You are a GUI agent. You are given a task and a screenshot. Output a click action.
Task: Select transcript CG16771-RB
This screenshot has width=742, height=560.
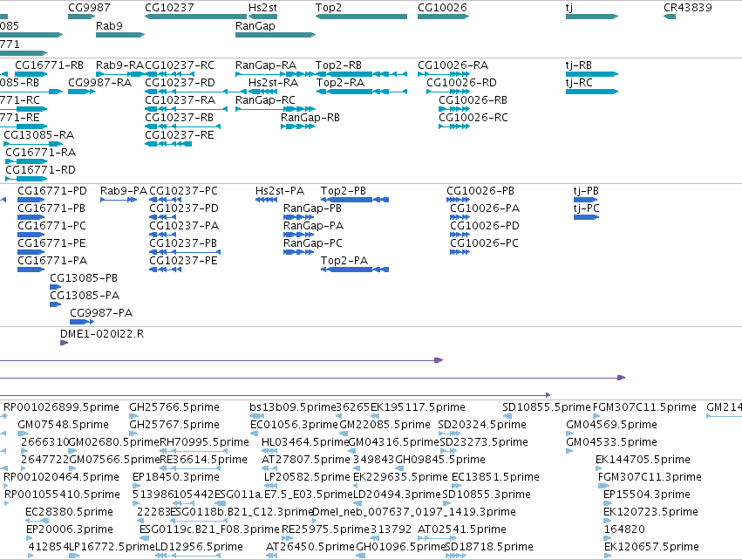[x=49, y=65]
